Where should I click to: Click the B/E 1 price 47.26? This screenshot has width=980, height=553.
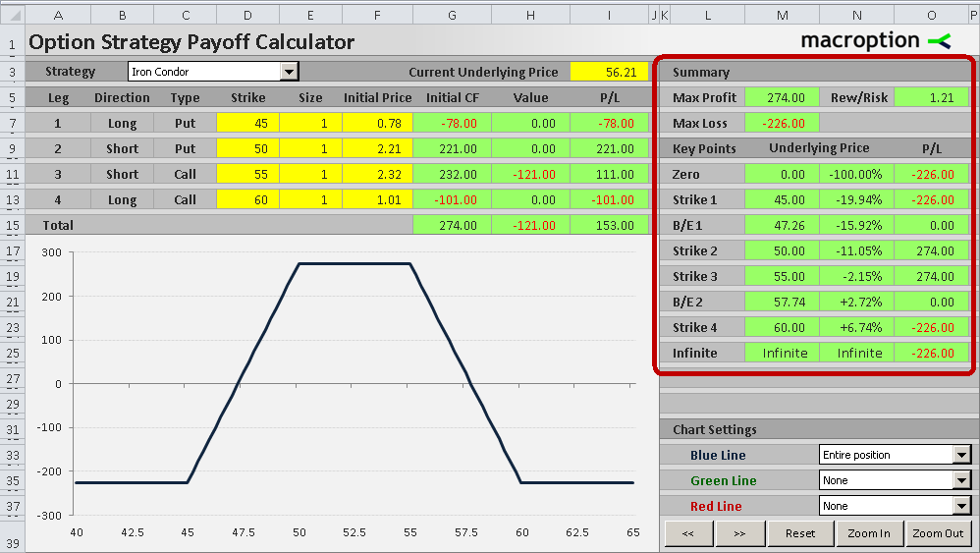click(782, 226)
